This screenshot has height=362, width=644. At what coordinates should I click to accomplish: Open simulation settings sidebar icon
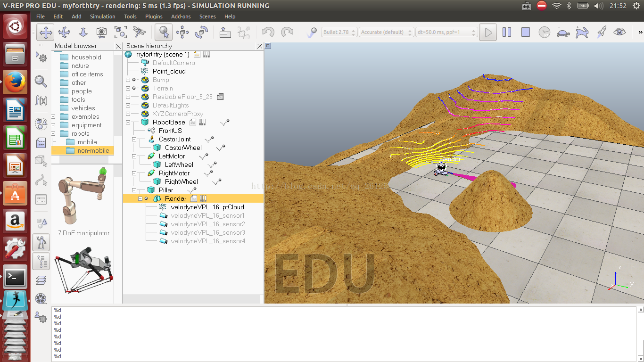click(x=41, y=57)
